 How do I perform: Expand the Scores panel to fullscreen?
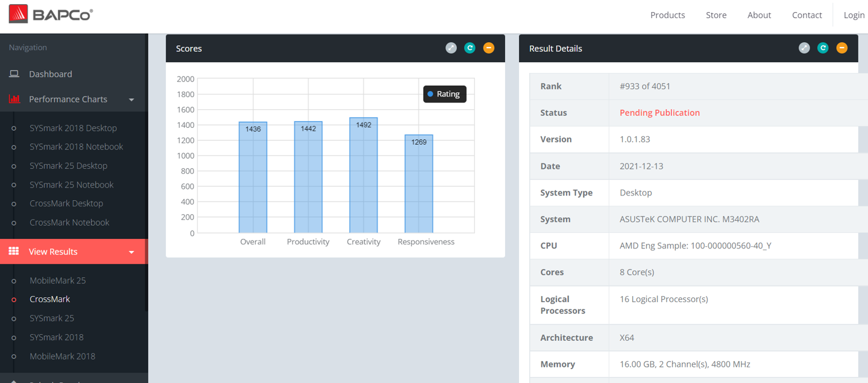(451, 48)
